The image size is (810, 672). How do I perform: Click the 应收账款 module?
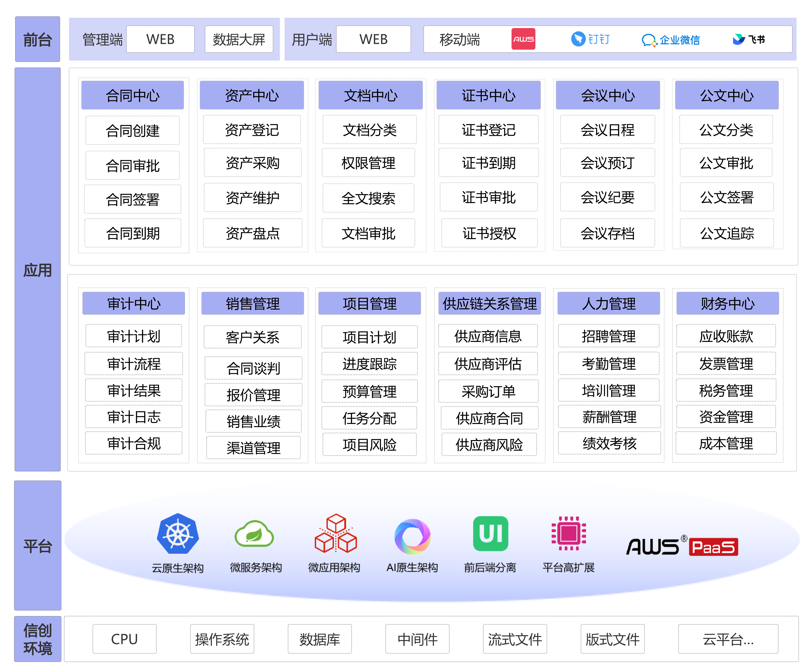coord(726,336)
